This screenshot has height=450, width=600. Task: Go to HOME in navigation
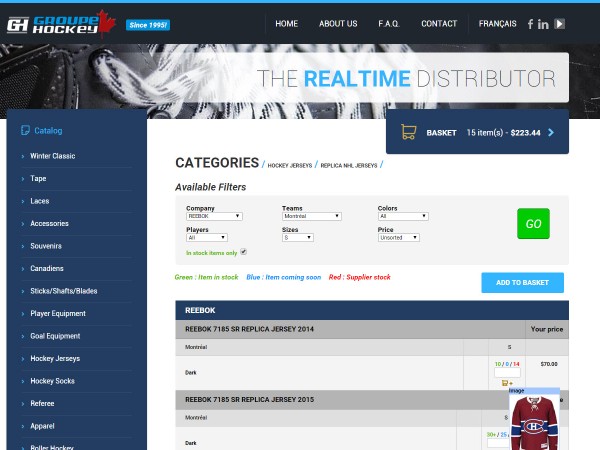point(287,24)
